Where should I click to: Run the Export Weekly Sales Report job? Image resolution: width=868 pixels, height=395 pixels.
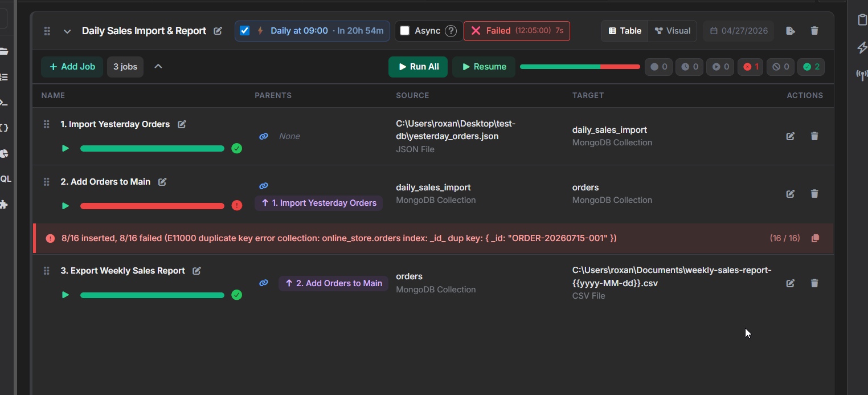65,295
